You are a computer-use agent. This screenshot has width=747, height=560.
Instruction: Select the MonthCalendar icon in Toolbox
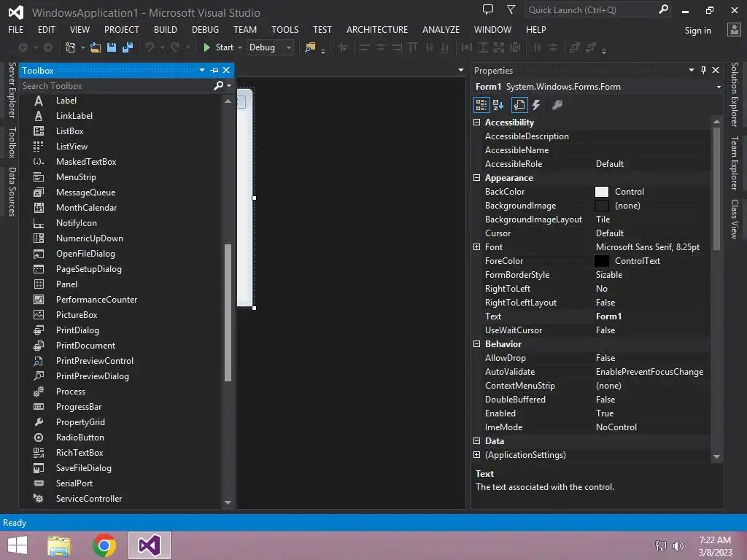[39, 208]
